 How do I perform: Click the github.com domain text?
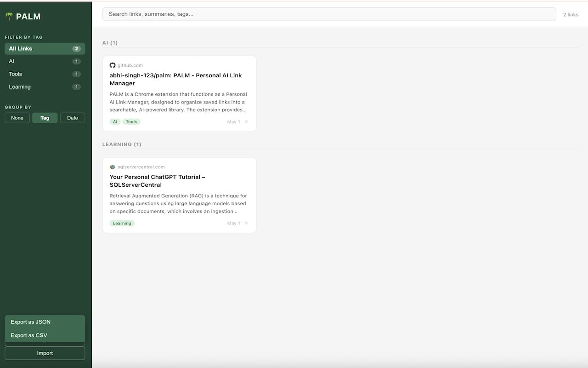click(130, 65)
